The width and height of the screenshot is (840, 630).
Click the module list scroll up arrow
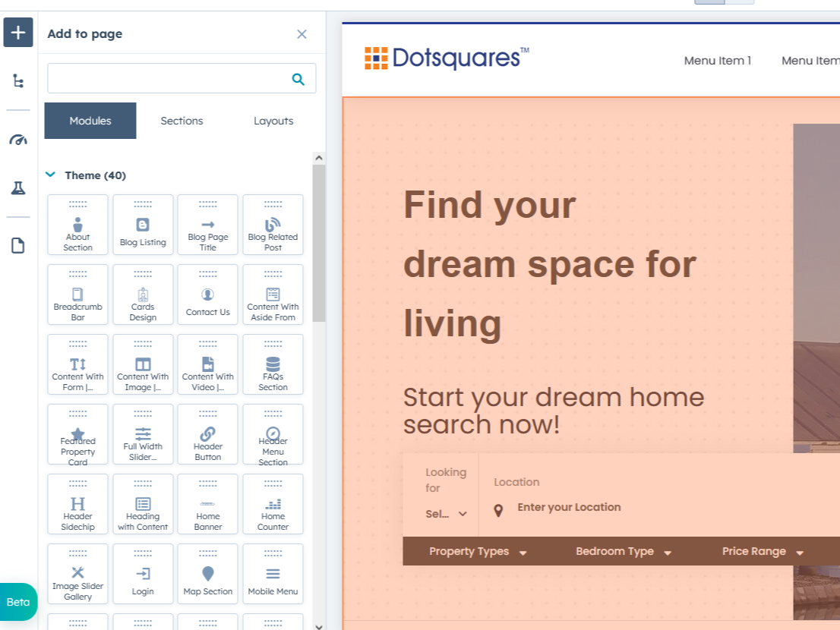(319, 158)
